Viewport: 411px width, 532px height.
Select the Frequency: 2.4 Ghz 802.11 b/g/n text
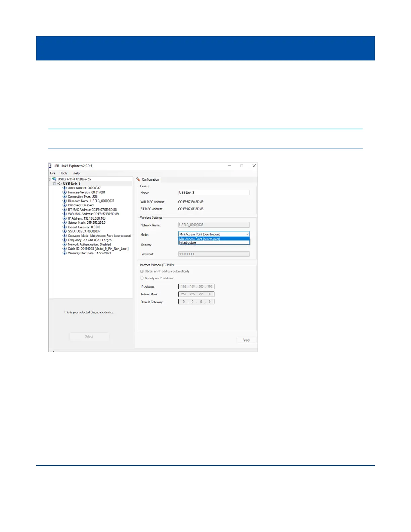[90, 240]
